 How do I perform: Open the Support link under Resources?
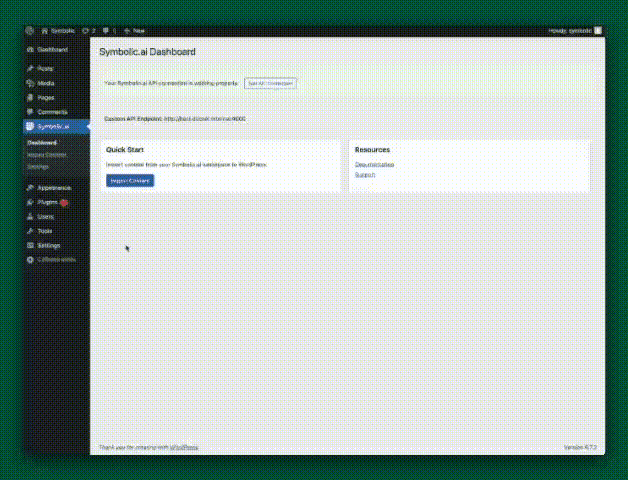click(365, 175)
